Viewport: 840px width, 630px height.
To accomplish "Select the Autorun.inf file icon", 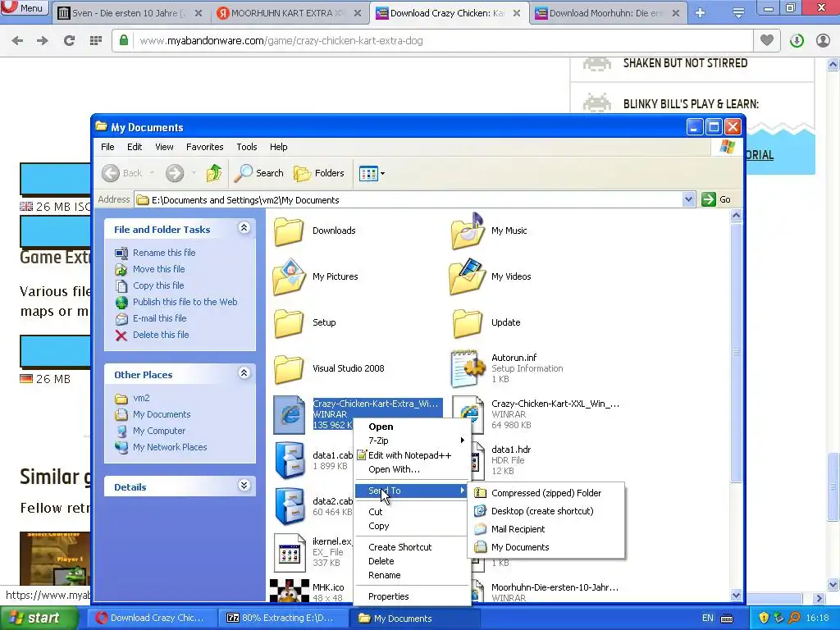I will [468, 368].
